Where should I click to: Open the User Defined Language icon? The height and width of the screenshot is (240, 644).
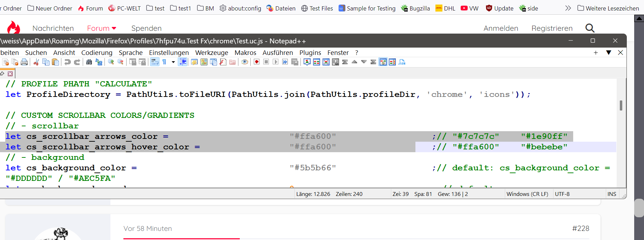(x=194, y=62)
